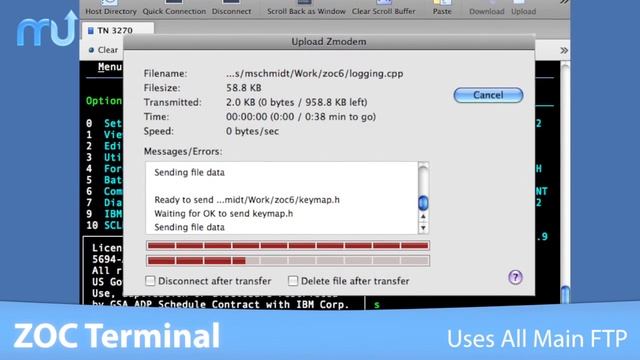The width and height of the screenshot is (640, 360).
Task: Expand the button bar overflow chevron
Action: click(x=564, y=50)
